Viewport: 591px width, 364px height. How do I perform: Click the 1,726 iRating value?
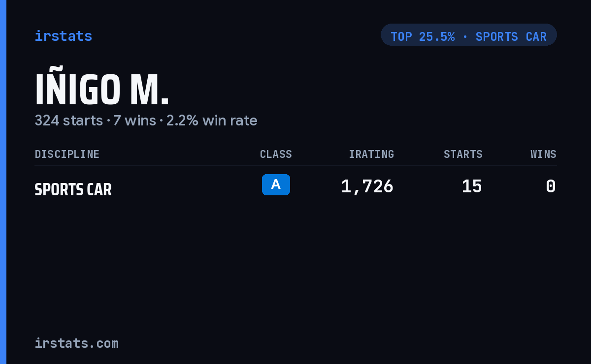[x=367, y=186]
